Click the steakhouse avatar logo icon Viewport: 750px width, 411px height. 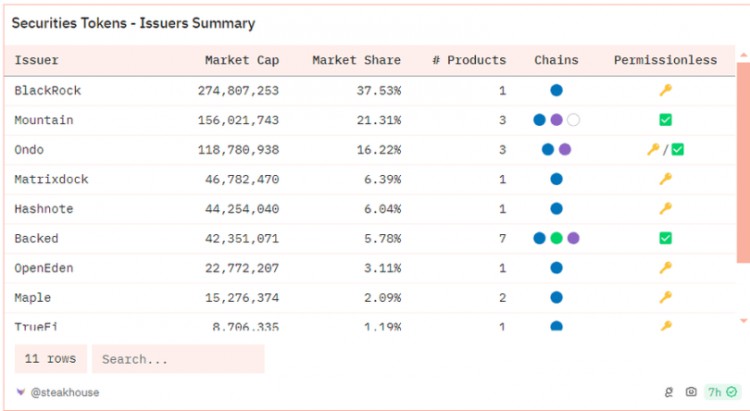point(21,392)
